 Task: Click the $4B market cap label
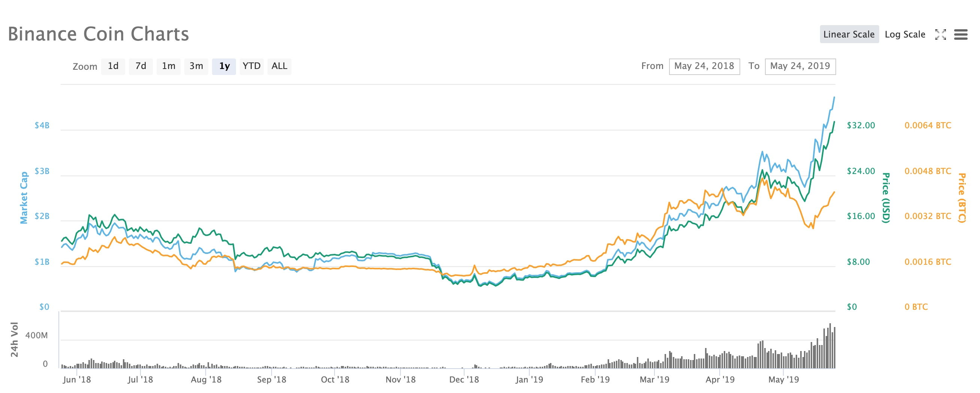[42, 125]
